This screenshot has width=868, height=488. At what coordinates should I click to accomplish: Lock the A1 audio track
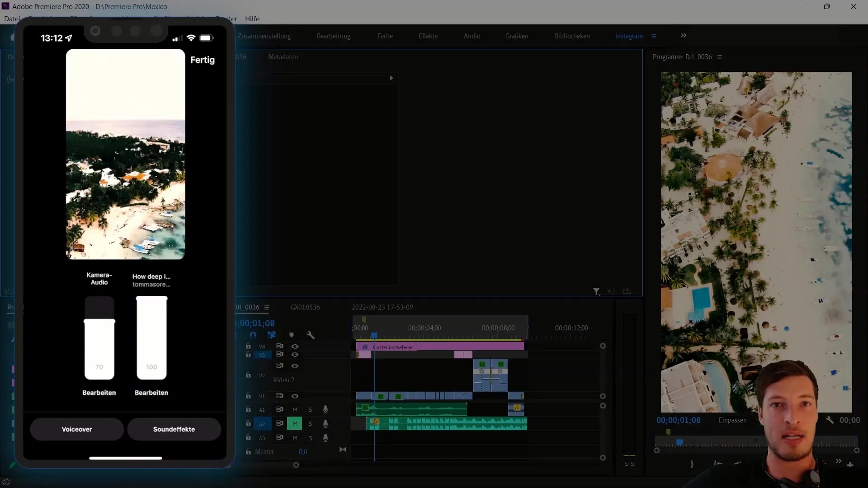[x=248, y=409]
